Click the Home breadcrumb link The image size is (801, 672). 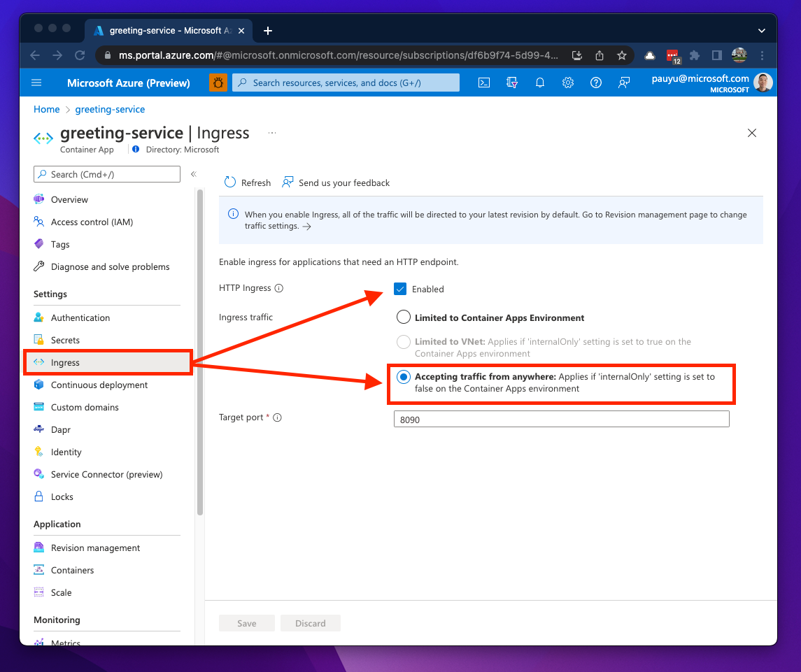[47, 109]
